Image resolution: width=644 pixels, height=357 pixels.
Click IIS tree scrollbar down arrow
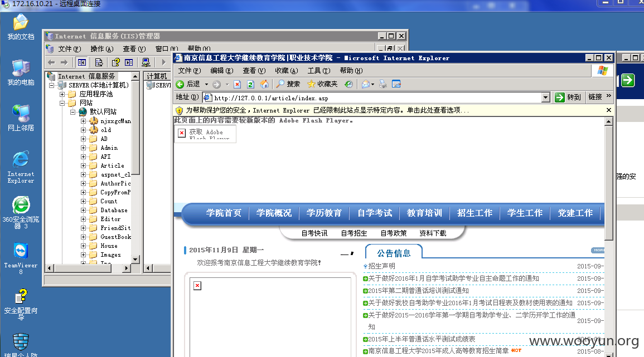click(135, 260)
